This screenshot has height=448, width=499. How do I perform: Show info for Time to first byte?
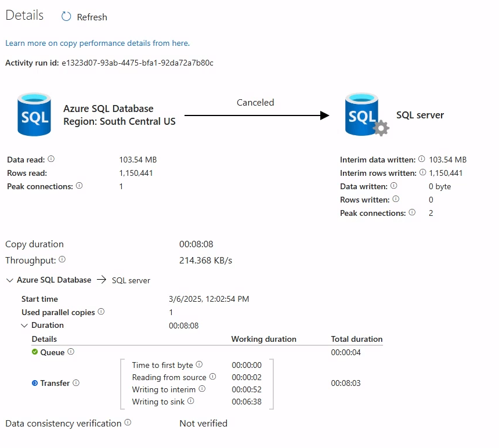click(199, 364)
